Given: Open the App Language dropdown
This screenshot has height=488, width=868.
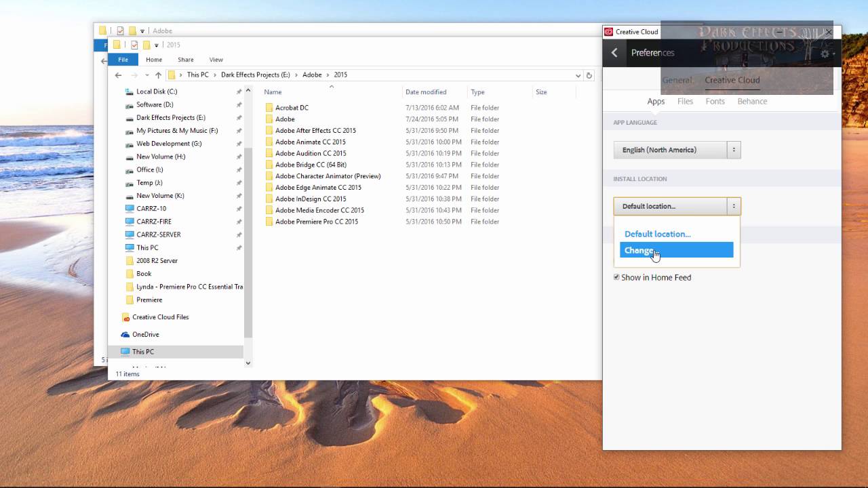Looking at the screenshot, I should 677,150.
